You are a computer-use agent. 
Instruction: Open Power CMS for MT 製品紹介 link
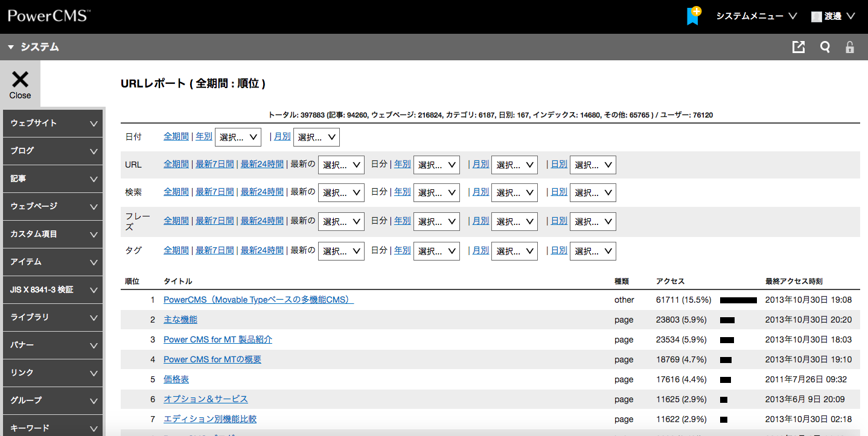coord(218,339)
